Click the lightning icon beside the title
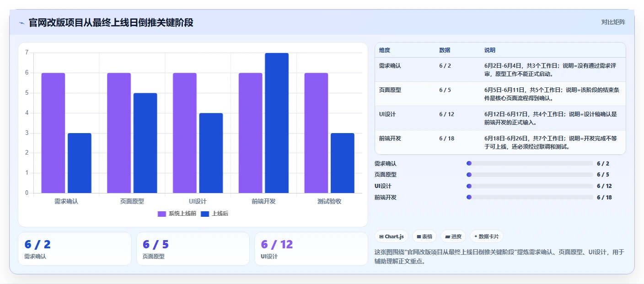 coord(21,22)
